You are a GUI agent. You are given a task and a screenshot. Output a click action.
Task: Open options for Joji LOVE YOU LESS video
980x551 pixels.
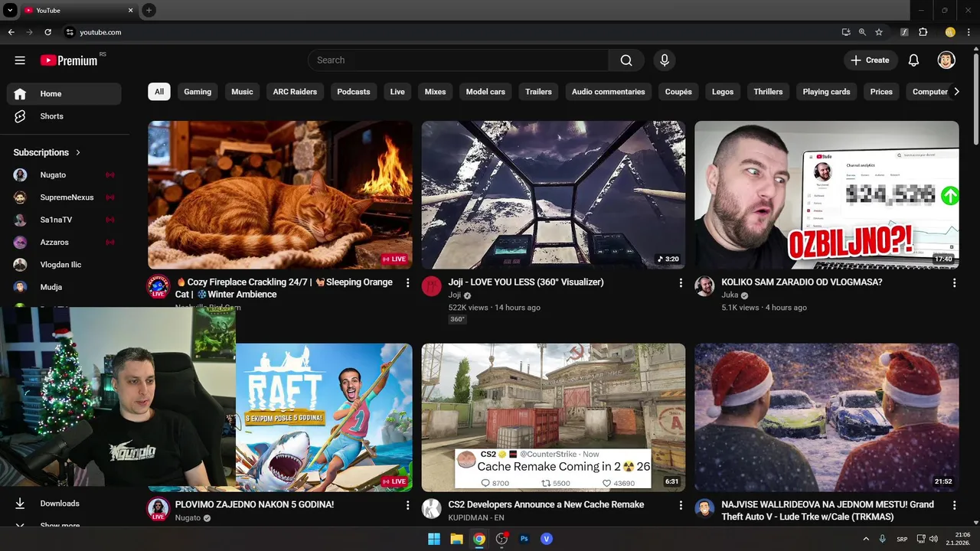pyautogui.click(x=681, y=283)
